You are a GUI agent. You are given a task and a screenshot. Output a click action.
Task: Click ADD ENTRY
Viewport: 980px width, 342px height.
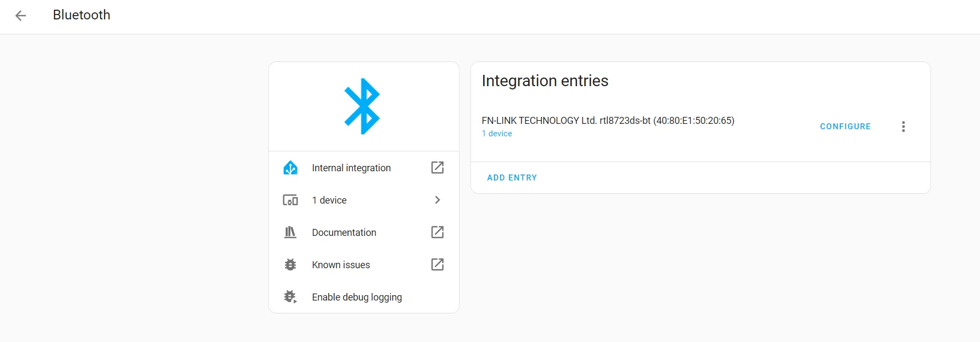(512, 178)
